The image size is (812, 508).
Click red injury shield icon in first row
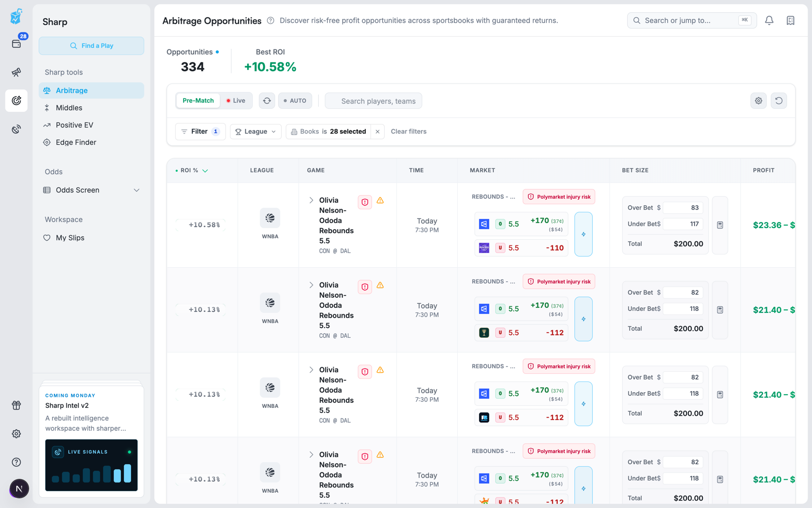[365, 202]
